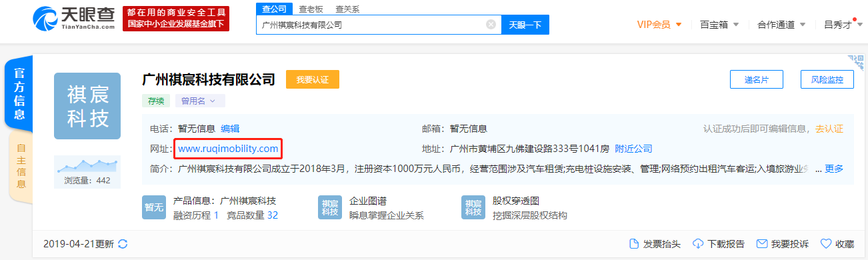Screen dimensions: 868x260
Task: Click the 递名片 button
Action: [757, 79]
